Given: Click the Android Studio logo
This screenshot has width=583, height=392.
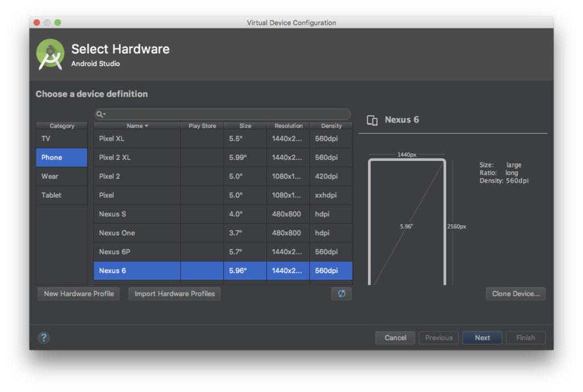Looking at the screenshot, I should click(50, 54).
